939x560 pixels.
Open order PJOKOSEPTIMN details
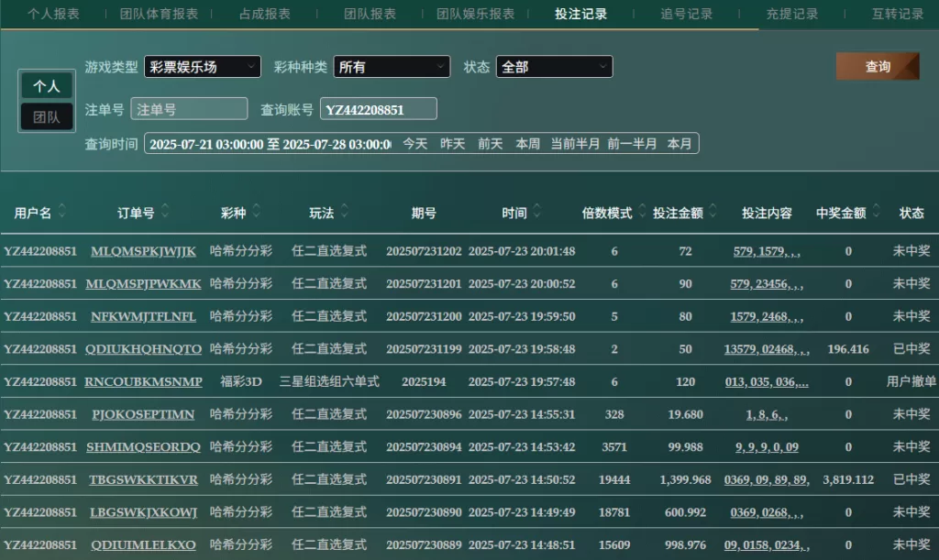click(143, 414)
